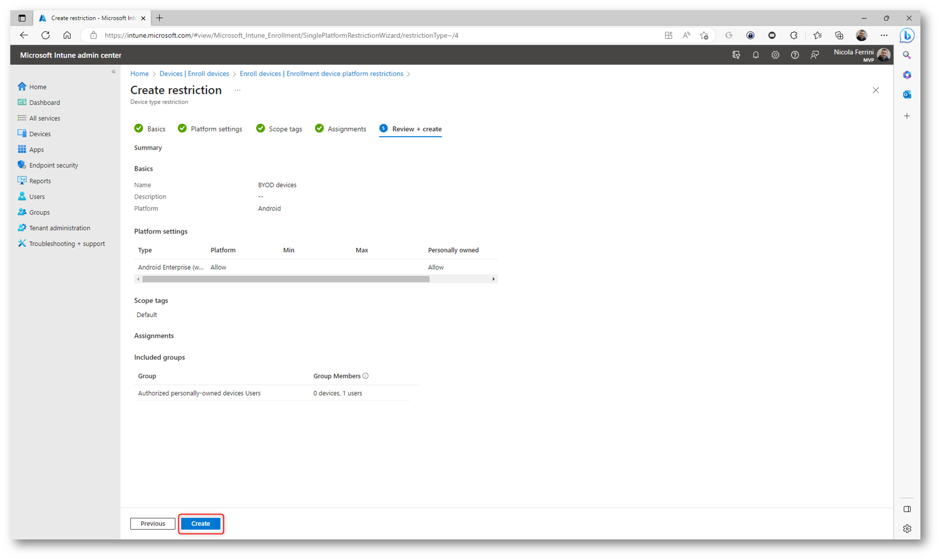This screenshot has height=560, width=941.
Task: Open Troubleshooting + support in sidebar
Action: pos(67,243)
